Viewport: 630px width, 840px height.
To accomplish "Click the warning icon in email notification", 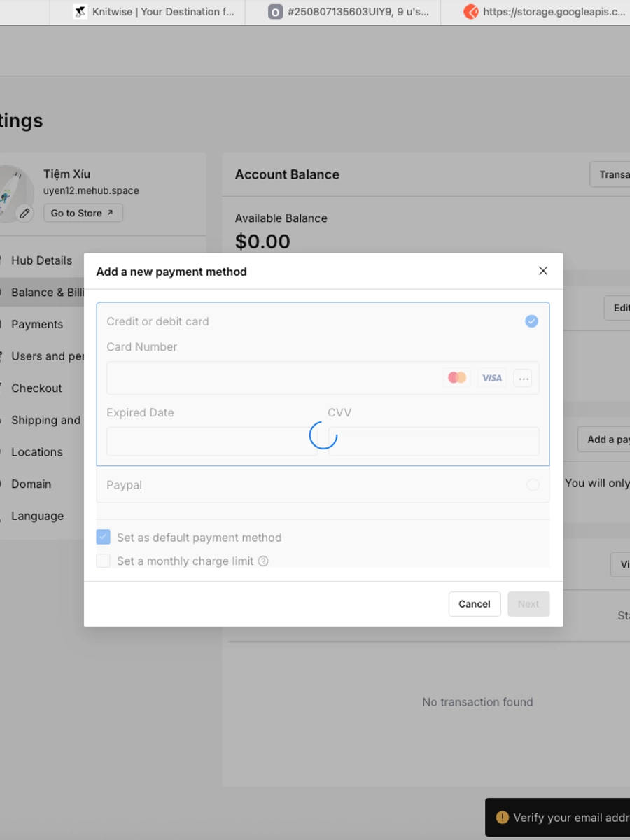I will (502, 817).
